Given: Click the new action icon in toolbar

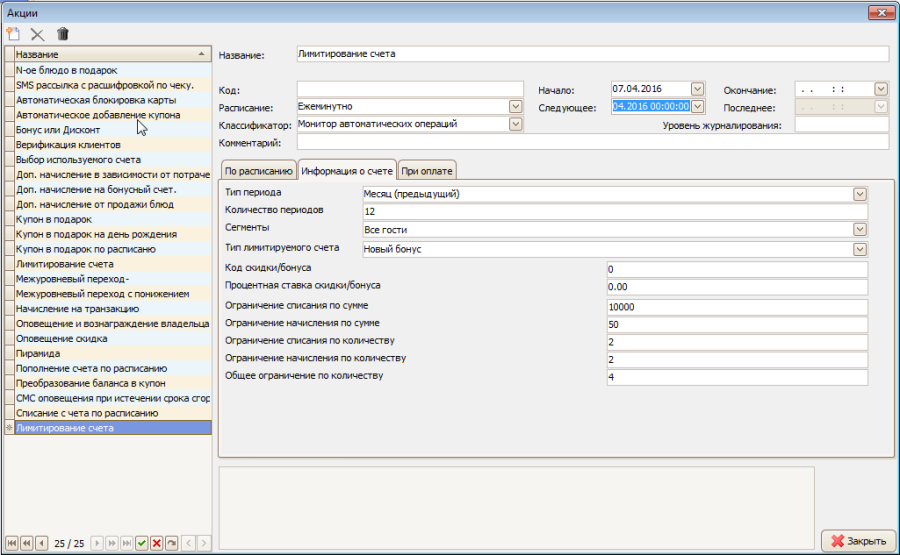Looking at the screenshot, I should 13,33.
